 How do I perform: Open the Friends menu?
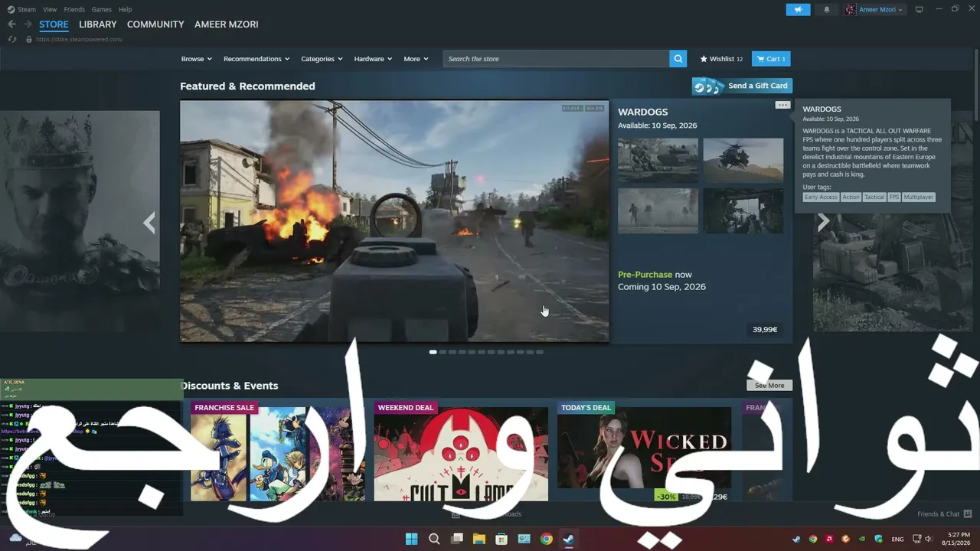point(74,9)
